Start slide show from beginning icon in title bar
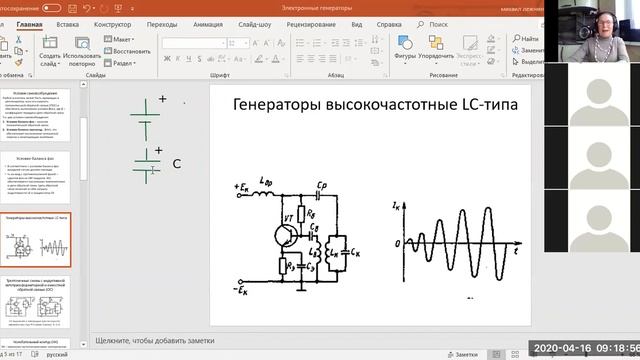The width and height of the screenshot is (640, 360). [x=119, y=8]
